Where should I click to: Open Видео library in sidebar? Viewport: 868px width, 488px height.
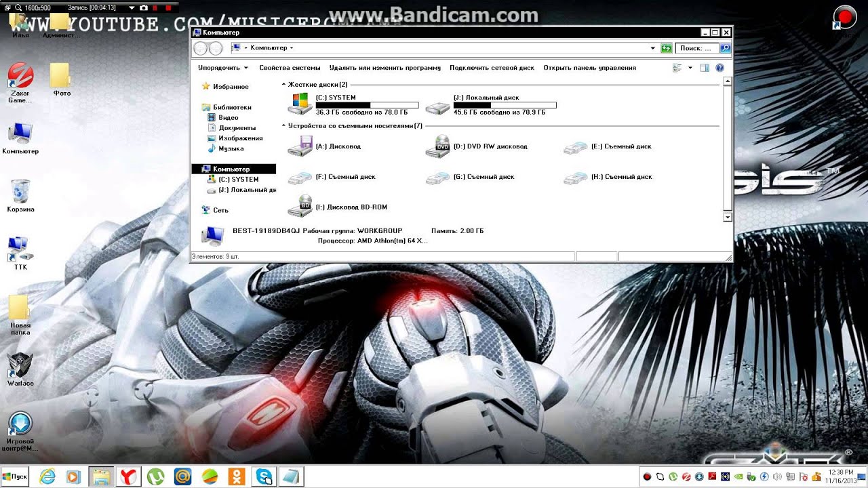click(229, 118)
